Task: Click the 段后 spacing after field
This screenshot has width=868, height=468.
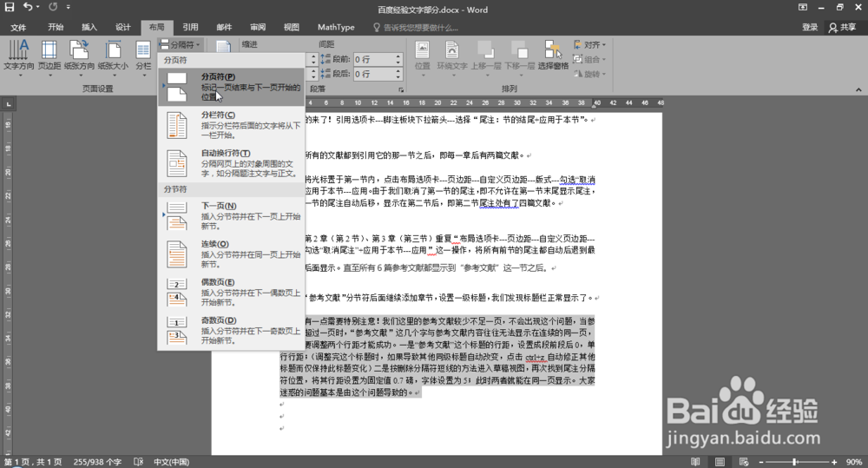Action: (373, 74)
